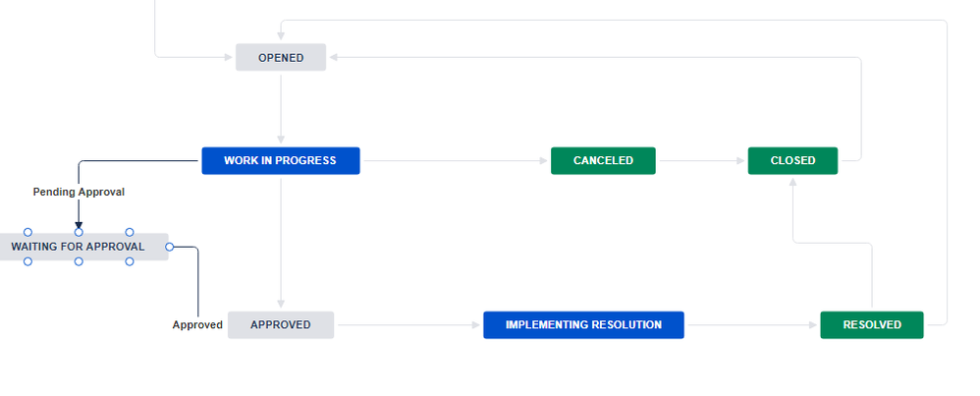Click the Pending Approval transition label
Screen dimensions: 980x396
pos(79,192)
